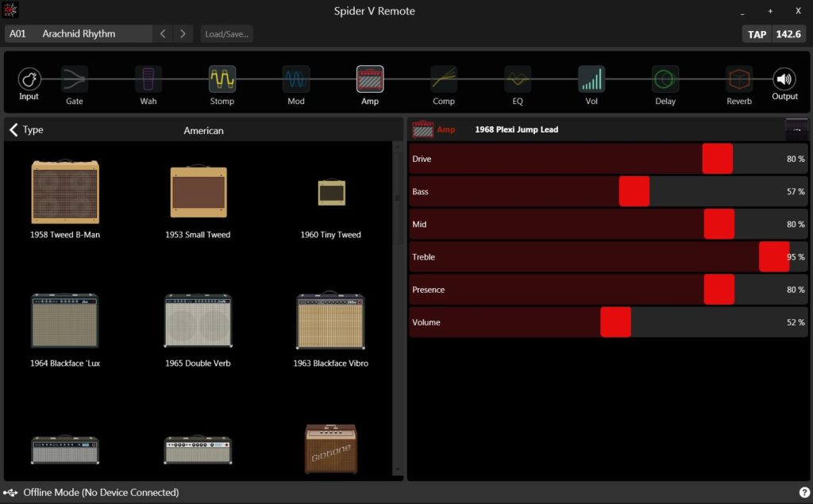Click the help question mark icon
The image size is (813, 504).
pos(804,493)
